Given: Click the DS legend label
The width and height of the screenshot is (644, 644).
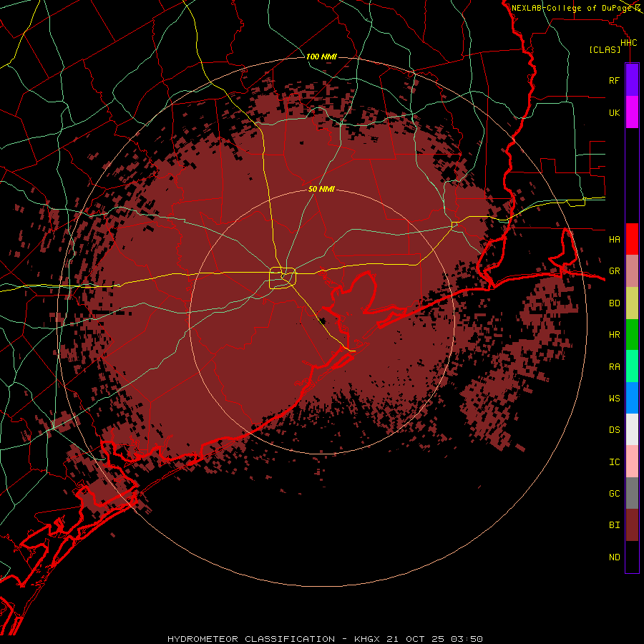Looking at the screenshot, I should tap(614, 429).
